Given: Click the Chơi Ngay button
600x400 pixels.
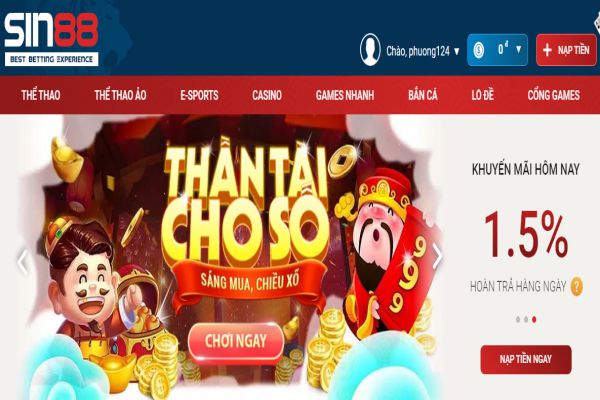Looking at the screenshot, I should (x=236, y=341).
